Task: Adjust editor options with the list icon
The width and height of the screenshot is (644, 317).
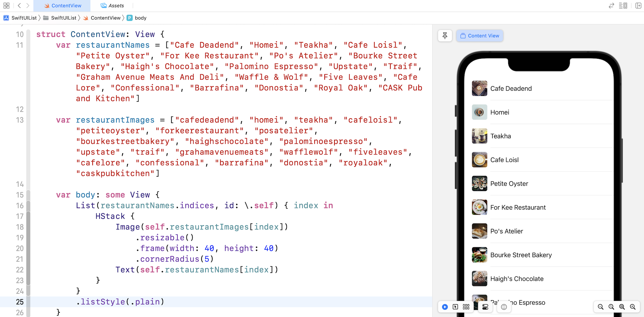Action: [x=623, y=5]
